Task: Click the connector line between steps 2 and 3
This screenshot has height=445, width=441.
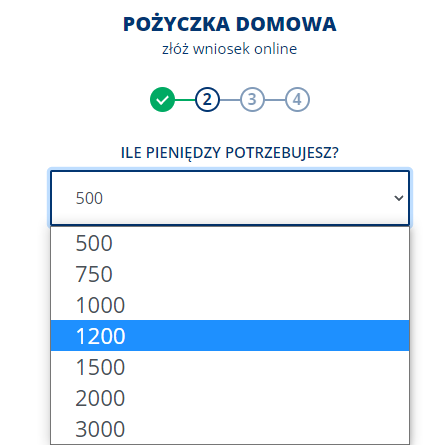Action: tap(230, 100)
